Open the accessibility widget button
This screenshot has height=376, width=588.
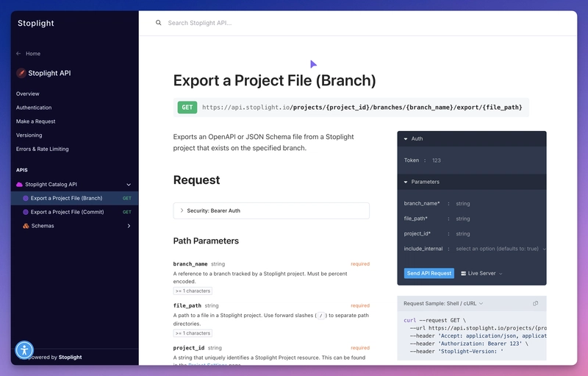24,350
